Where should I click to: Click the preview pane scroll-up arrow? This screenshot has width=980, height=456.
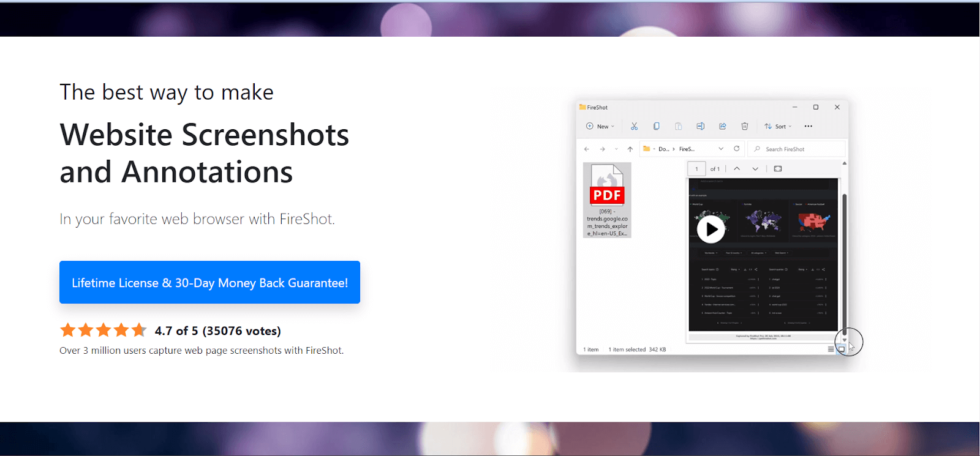(x=845, y=163)
